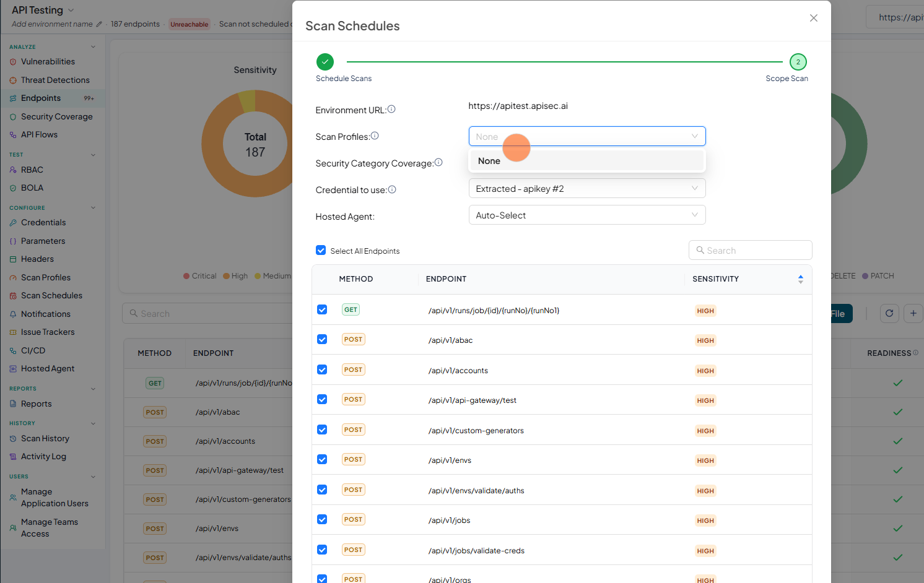Click the sensitivity column sort arrows
Viewport: 924px width, 583px height.
click(x=800, y=279)
